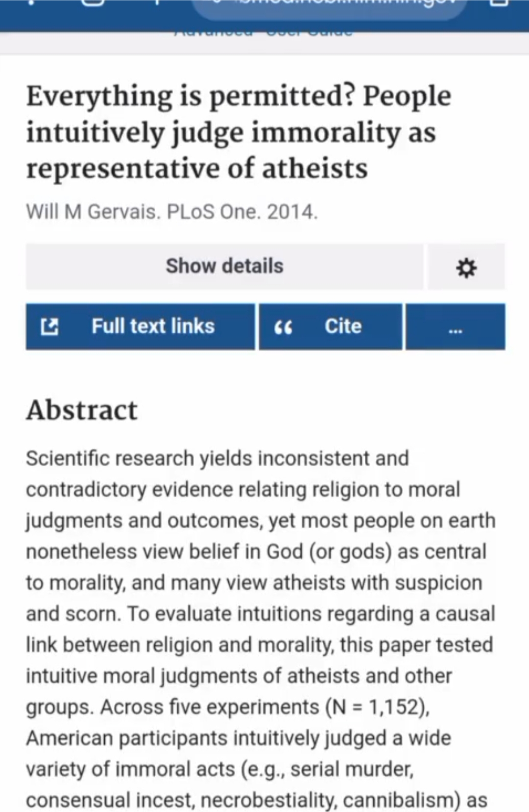The width and height of the screenshot is (529, 812).
Task: Click the external link icon on Full text links
Action: coord(49,327)
